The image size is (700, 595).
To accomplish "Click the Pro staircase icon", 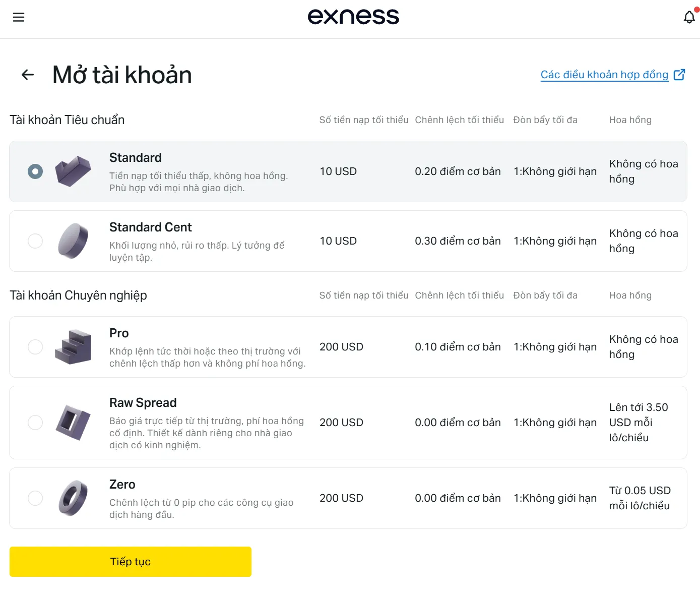I will tap(73, 347).
